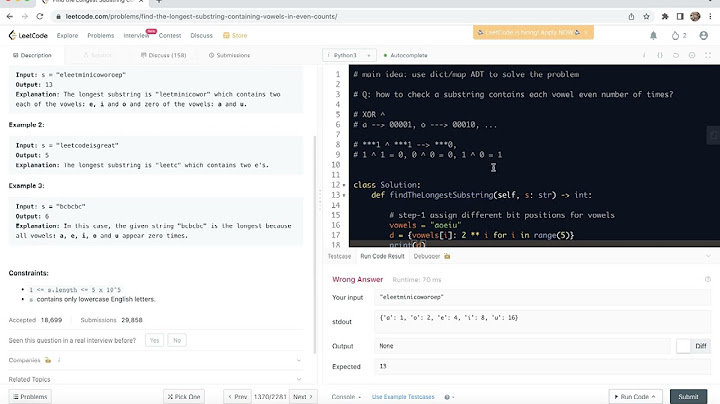
Task: Toggle the Diff switch
Action: (684, 346)
